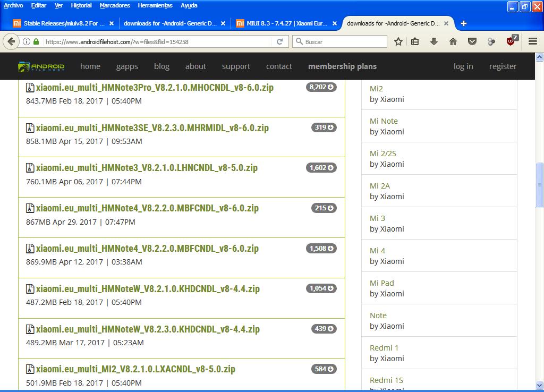Open xiaomi.eu_multi_MI2_V8.2.1.0 zip link
Image resolution: width=544 pixels, height=392 pixels.
[135, 369]
